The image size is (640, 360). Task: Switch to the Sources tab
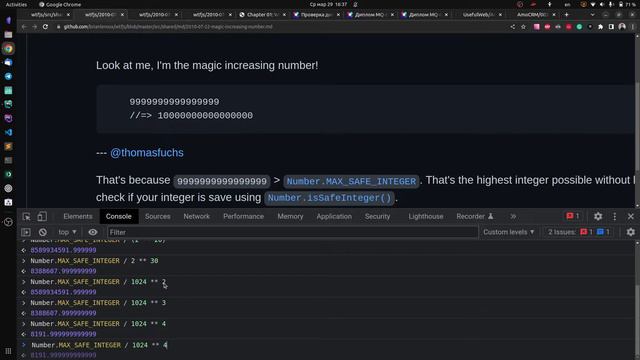[x=158, y=216]
